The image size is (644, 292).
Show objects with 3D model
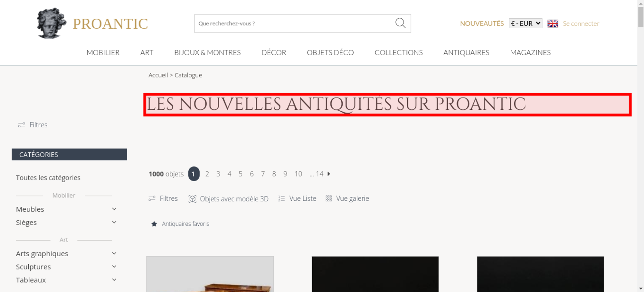228,199
